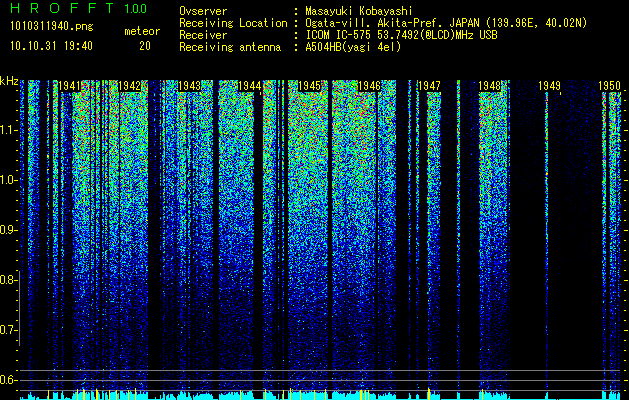This screenshot has height=400, width=629.
Task: Click time marker 1943
Action: point(189,86)
